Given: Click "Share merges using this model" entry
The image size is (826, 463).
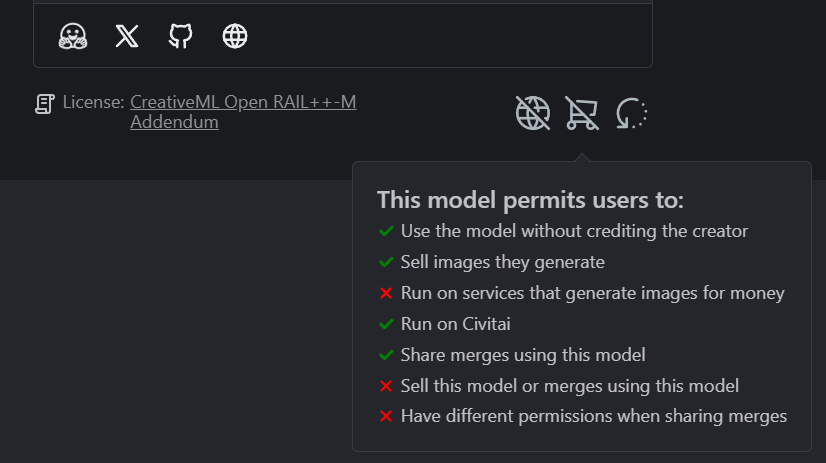Looking at the screenshot, I should point(523,354).
